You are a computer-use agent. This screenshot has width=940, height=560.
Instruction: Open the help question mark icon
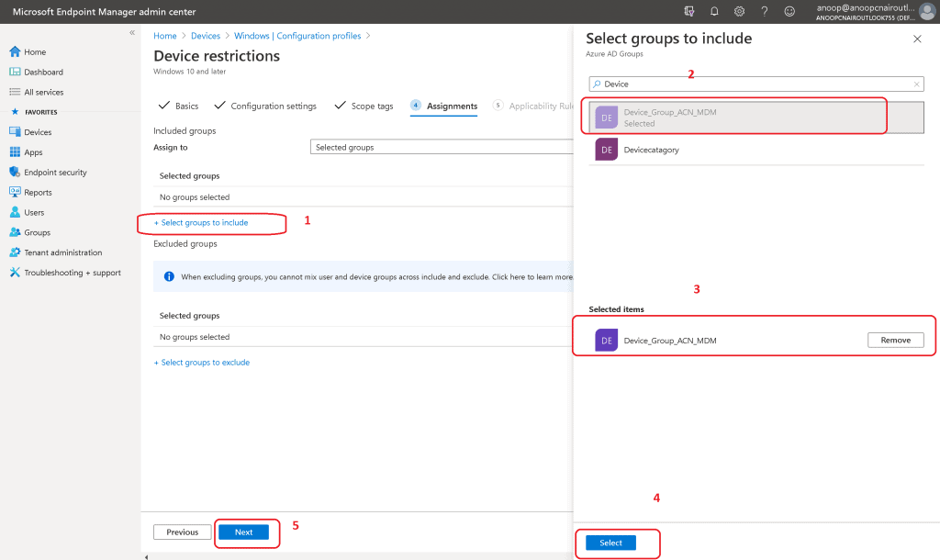(765, 11)
